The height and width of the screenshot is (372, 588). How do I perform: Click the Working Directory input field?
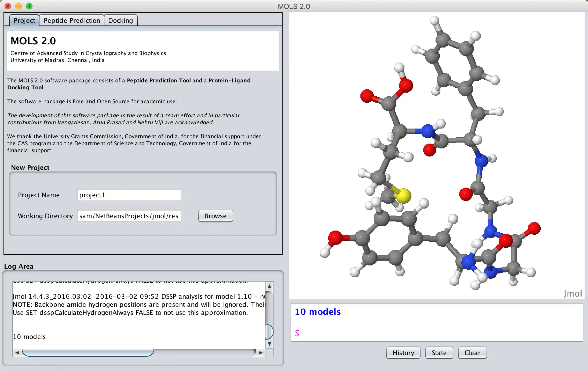click(x=129, y=216)
